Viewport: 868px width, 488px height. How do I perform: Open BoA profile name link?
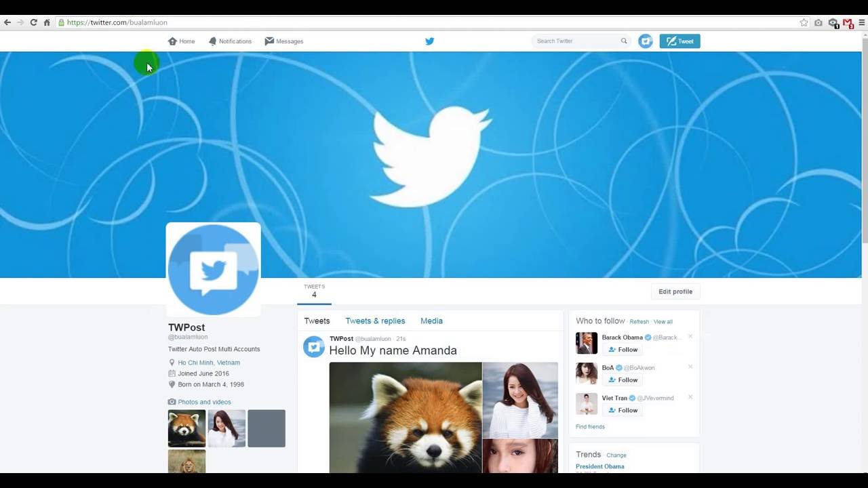pyautogui.click(x=608, y=368)
